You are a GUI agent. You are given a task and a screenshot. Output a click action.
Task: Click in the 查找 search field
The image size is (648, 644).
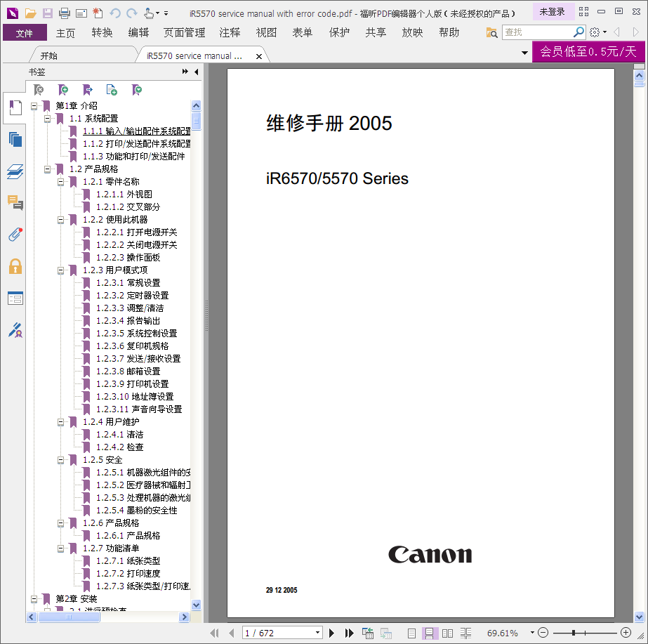click(537, 32)
